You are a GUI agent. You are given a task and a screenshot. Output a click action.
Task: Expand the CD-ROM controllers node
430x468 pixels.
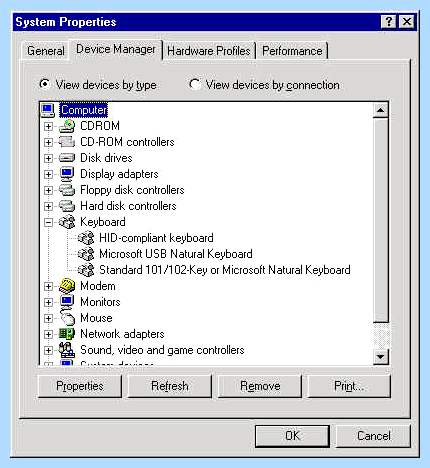click(x=48, y=142)
